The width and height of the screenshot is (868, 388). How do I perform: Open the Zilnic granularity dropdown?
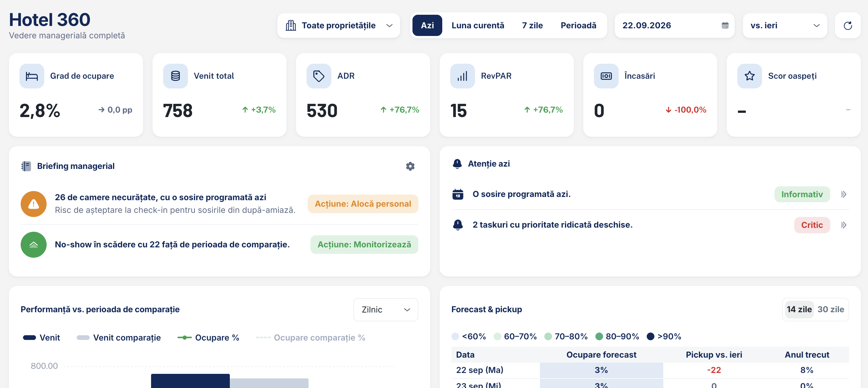[x=386, y=310]
